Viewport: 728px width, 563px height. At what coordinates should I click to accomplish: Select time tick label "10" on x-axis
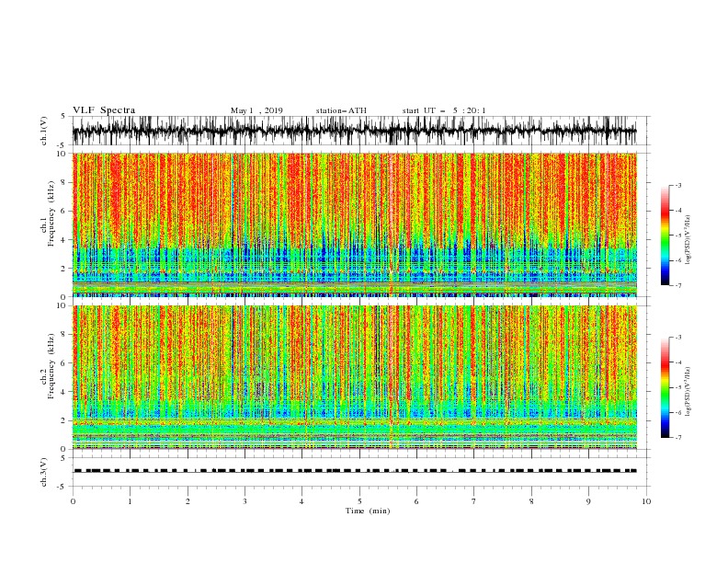coord(646,501)
